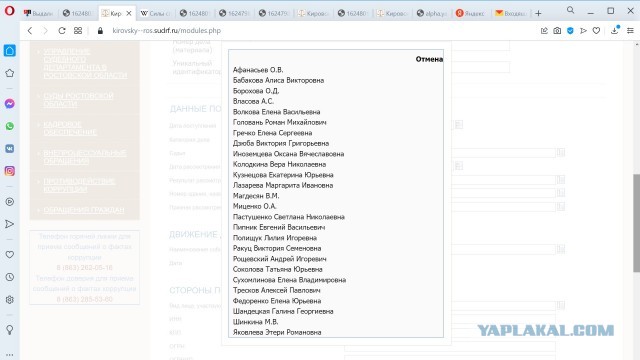Open a new tab with the plus button
The height and width of the screenshot is (360, 640).
pyautogui.click(x=538, y=13)
